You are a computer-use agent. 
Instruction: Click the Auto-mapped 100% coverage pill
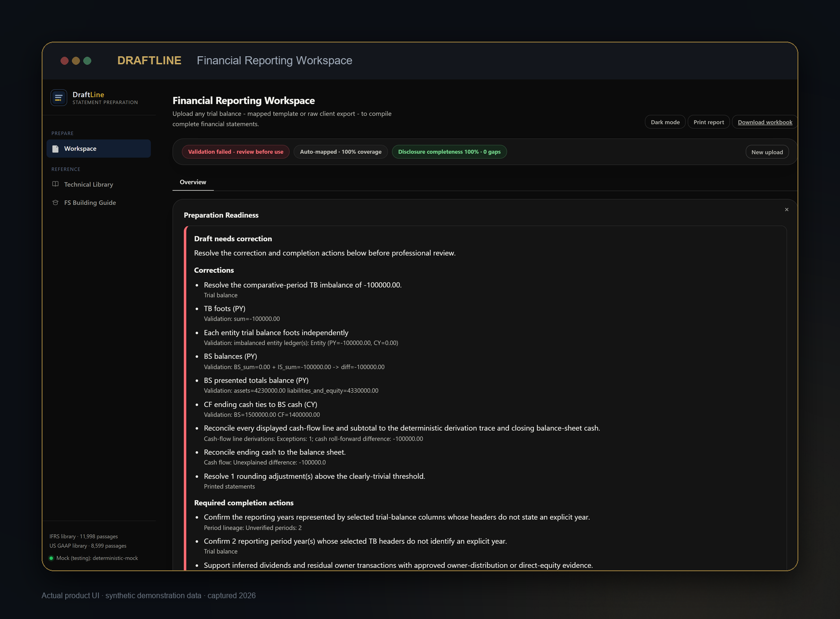341,152
